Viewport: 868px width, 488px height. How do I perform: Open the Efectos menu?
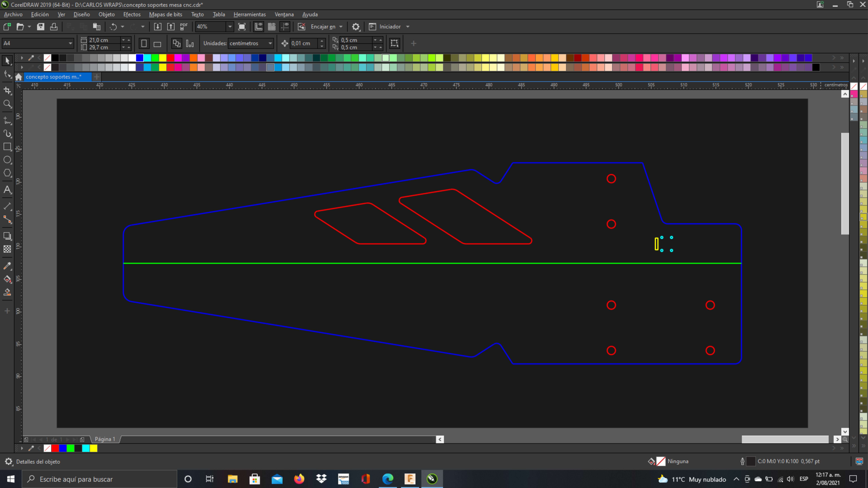pos(132,15)
